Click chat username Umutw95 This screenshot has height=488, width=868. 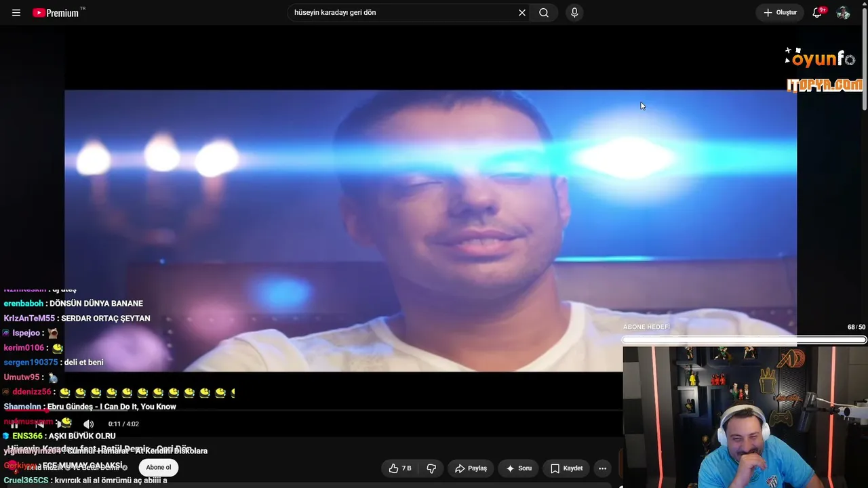tap(22, 378)
